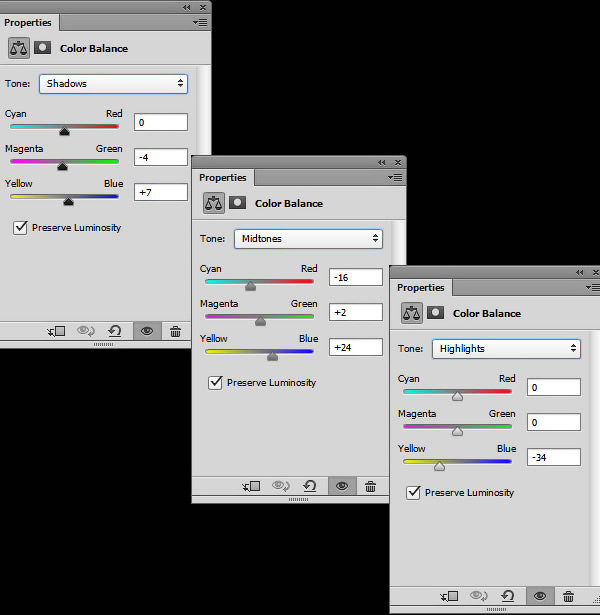600x615 pixels.
Task: Click Yellow-Blue field showing +24
Action: (356, 347)
